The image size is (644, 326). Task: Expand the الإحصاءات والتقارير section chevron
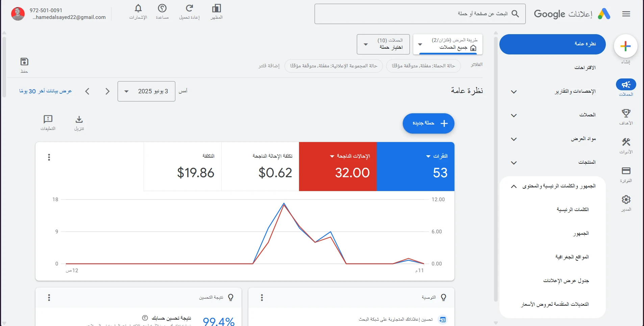513,91
